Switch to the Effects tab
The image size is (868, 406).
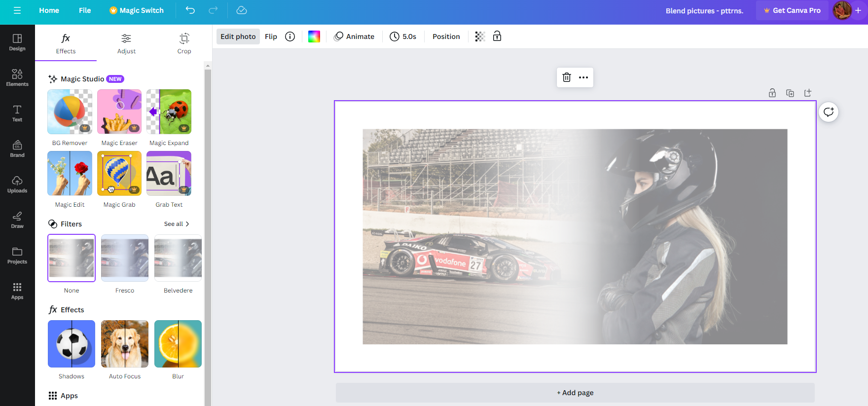[x=66, y=43]
